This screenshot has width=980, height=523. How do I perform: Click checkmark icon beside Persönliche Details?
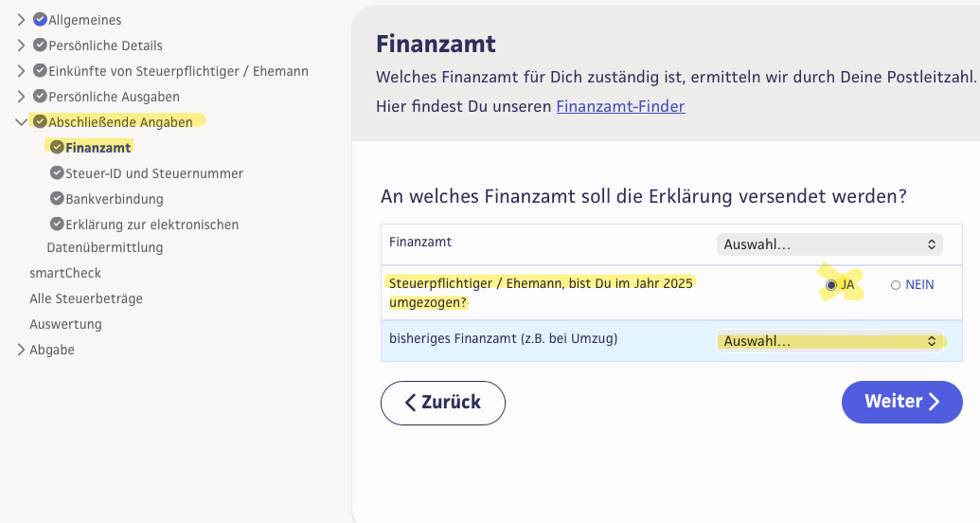40,45
